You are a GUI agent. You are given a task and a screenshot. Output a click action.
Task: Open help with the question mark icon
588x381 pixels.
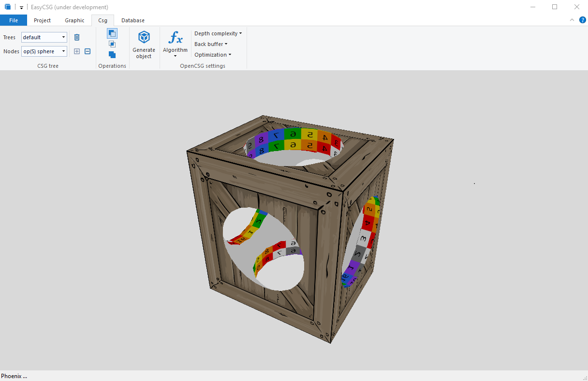(x=583, y=20)
